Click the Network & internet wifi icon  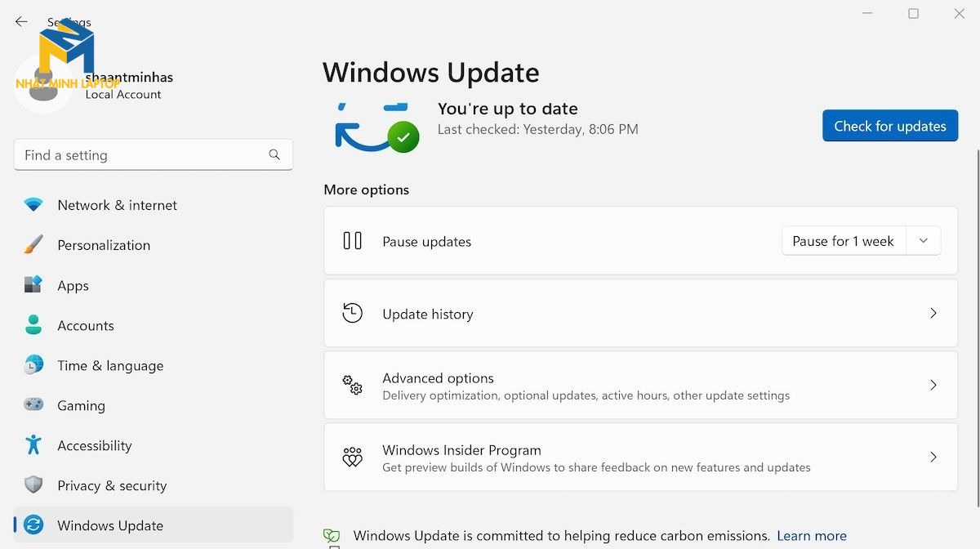(x=33, y=205)
